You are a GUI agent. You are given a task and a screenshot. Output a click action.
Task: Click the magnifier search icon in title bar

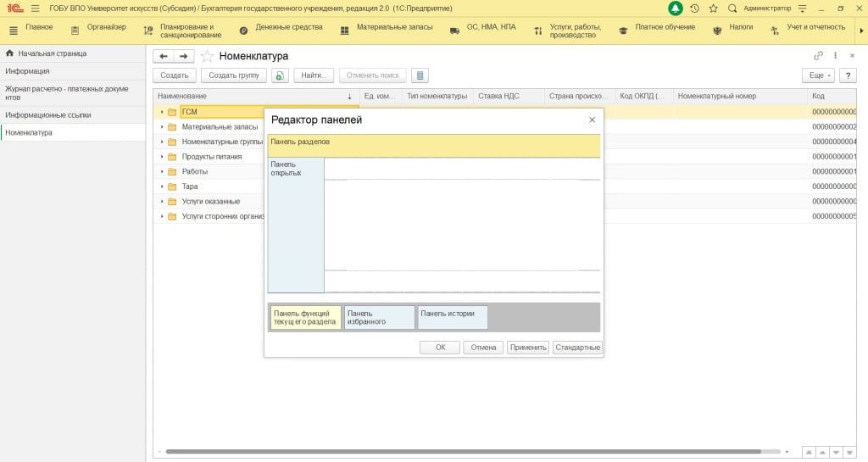(x=732, y=8)
